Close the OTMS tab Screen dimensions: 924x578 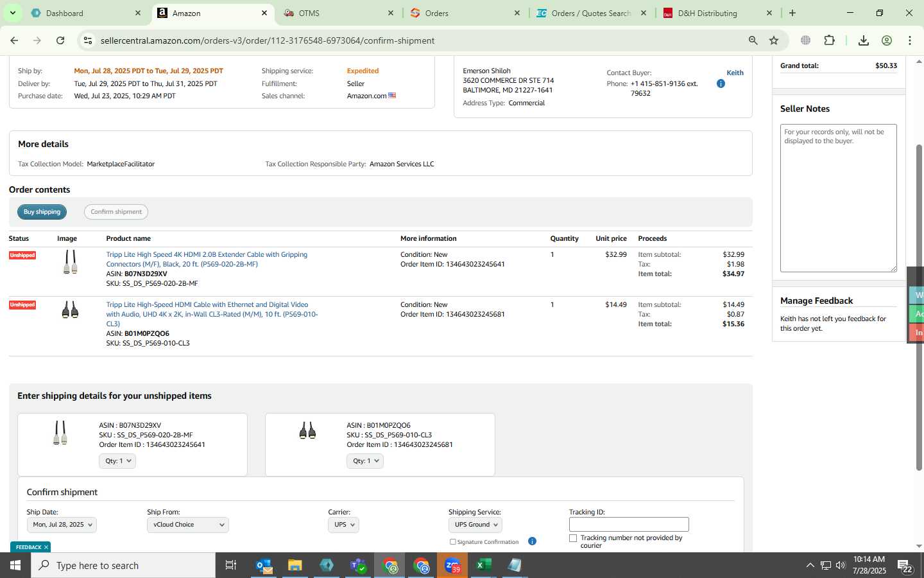tap(391, 13)
